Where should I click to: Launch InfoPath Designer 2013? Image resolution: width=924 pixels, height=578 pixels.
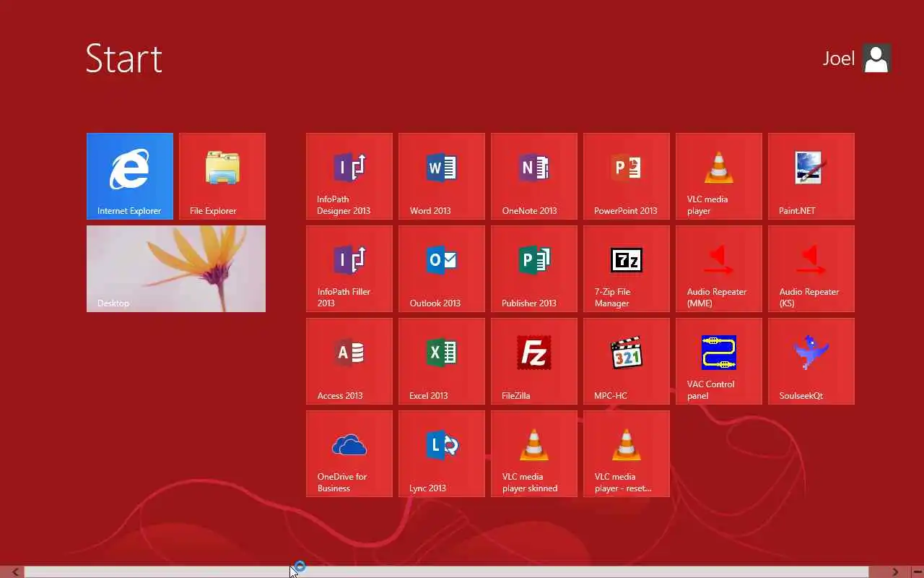pyautogui.click(x=349, y=176)
